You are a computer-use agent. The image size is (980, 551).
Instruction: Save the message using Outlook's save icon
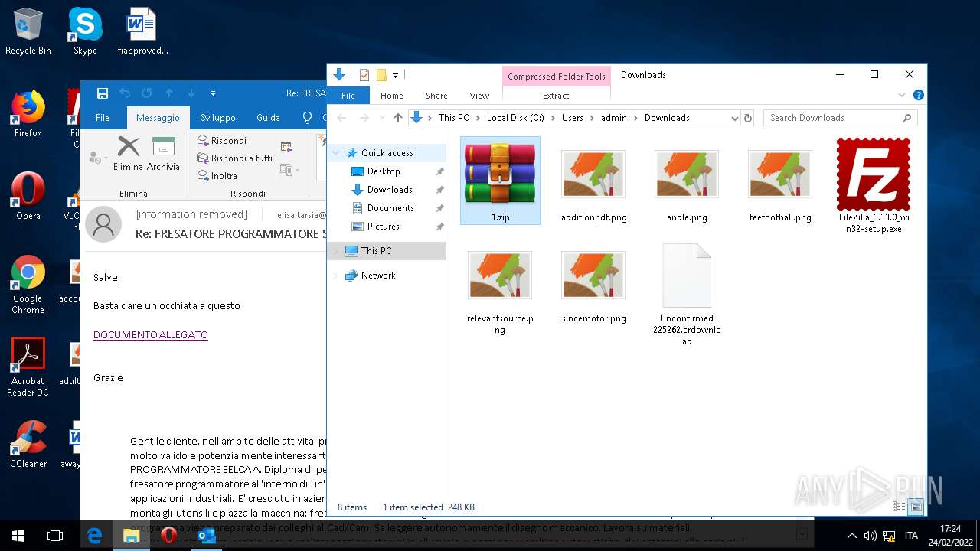coord(103,93)
